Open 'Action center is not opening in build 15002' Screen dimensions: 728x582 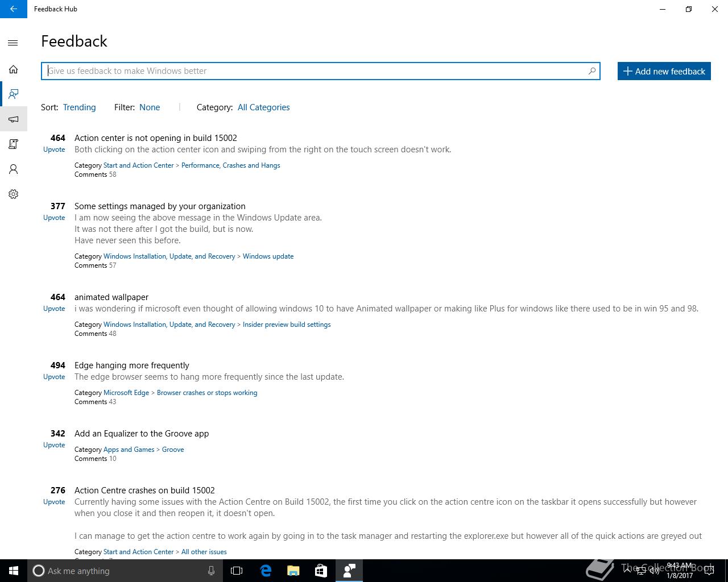155,138
